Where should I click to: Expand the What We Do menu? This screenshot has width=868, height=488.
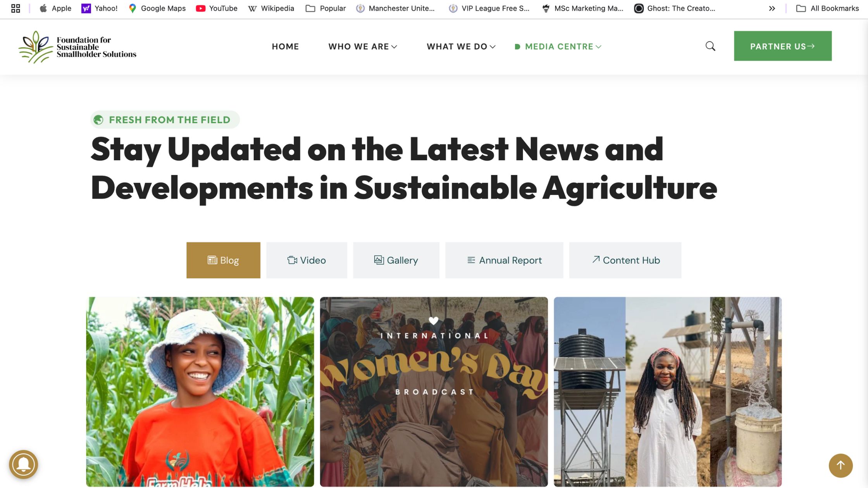pos(461,46)
